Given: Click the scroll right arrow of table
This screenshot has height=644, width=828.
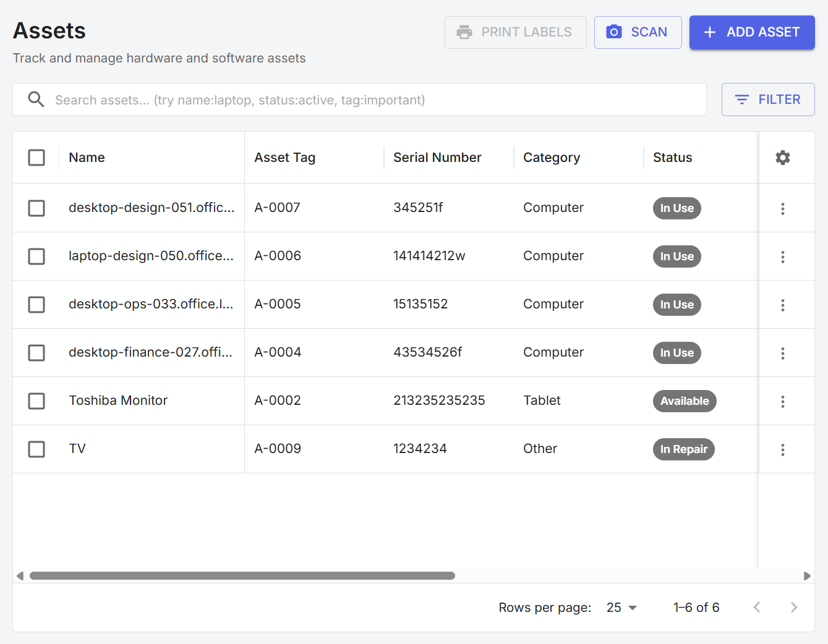Looking at the screenshot, I should tap(806, 576).
